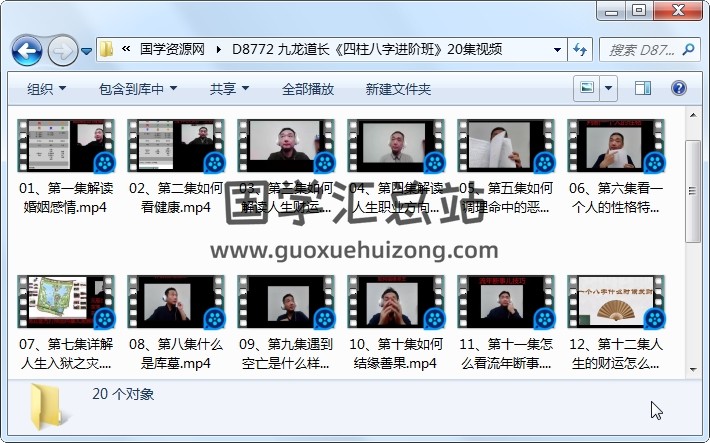The image size is (710, 443).
Task: Select video thumbnail 02、第二集如何看健康
Action: click(x=176, y=146)
